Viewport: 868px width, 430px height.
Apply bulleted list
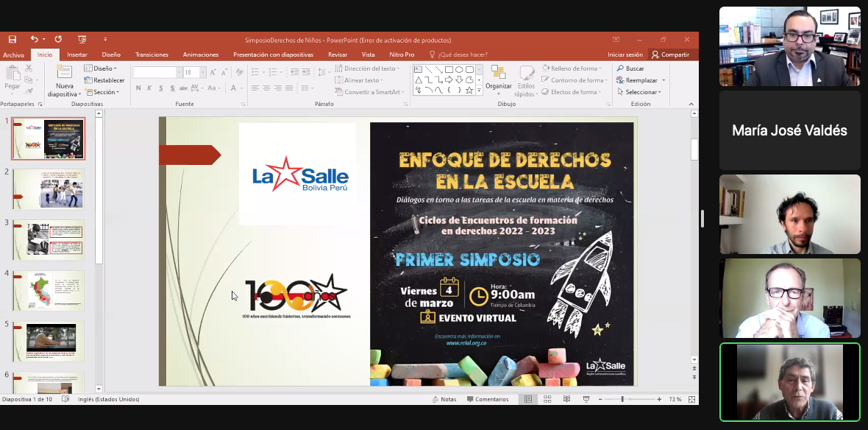tap(257, 72)
